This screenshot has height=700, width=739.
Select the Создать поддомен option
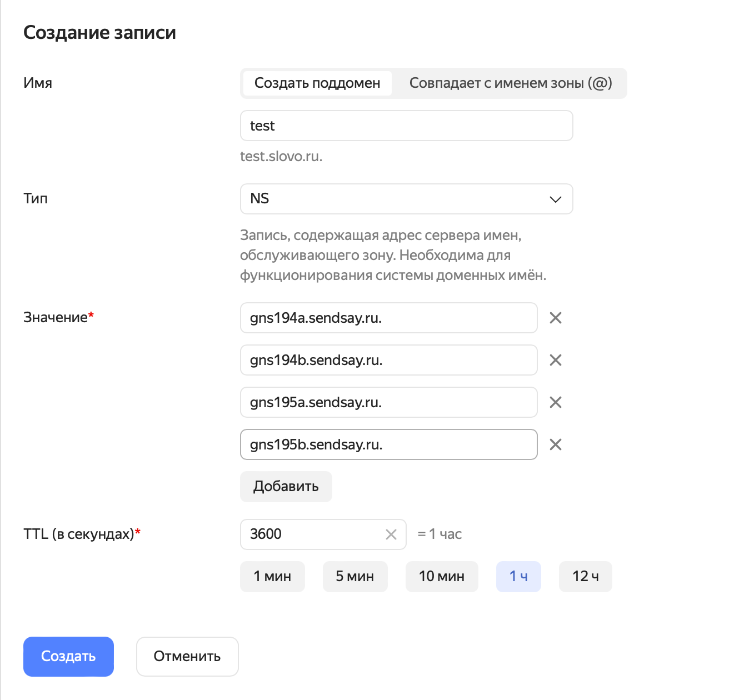[x=317, y=83]
